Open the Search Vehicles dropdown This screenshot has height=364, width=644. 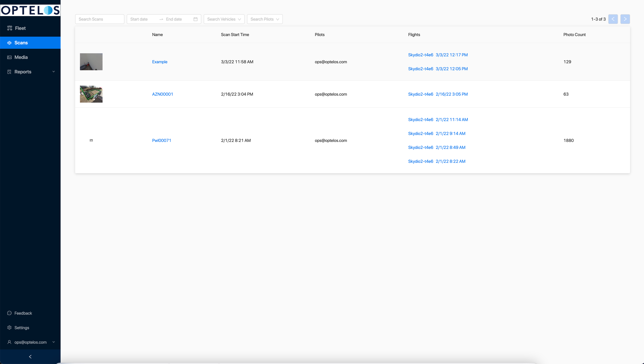224,19
